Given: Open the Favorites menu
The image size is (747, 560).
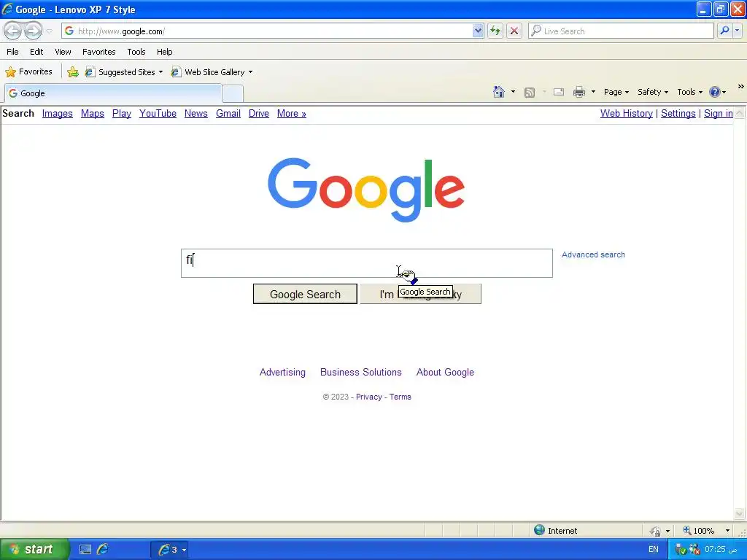Looking at the screenshot, I should tap(99, 52).
